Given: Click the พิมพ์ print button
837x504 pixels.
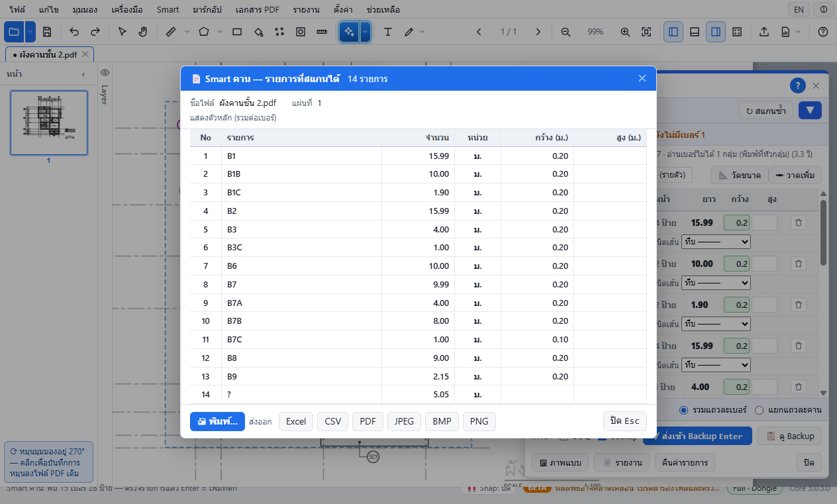Looking at the screenshot, I should [x=218, y=422].
